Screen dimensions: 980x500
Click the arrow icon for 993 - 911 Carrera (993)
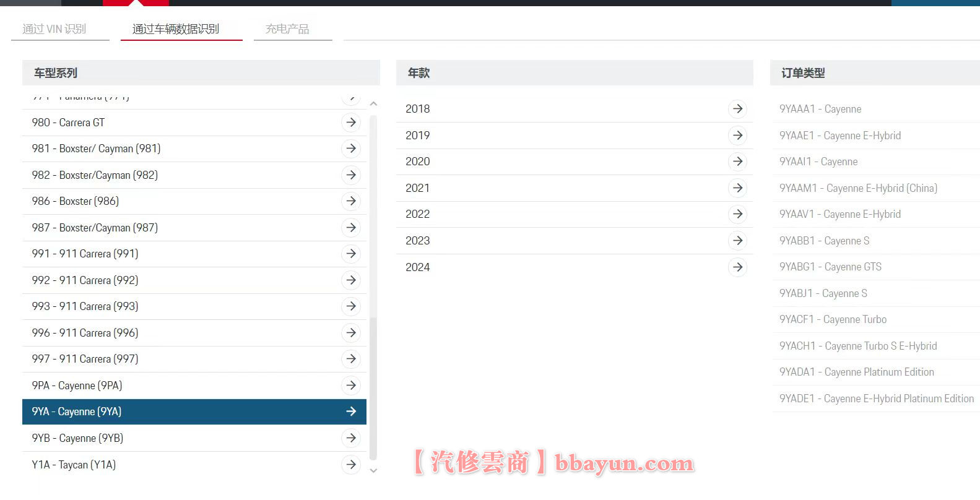(351, 306)
